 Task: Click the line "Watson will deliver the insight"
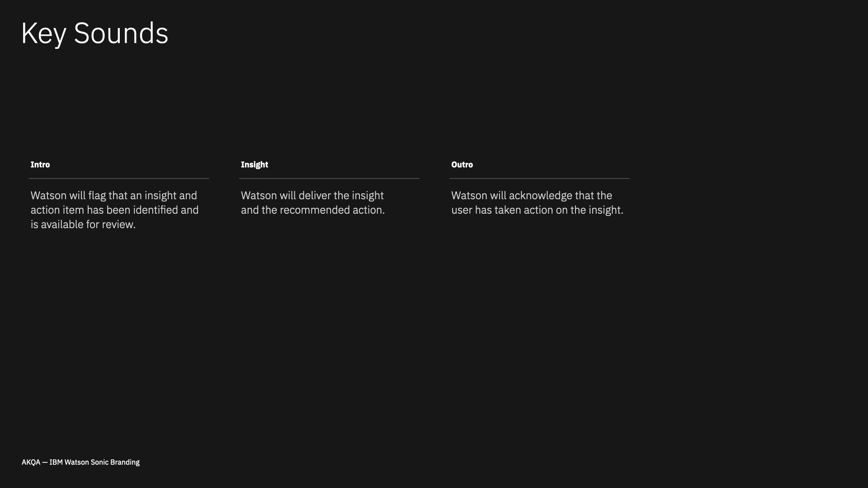click(312, 196)
